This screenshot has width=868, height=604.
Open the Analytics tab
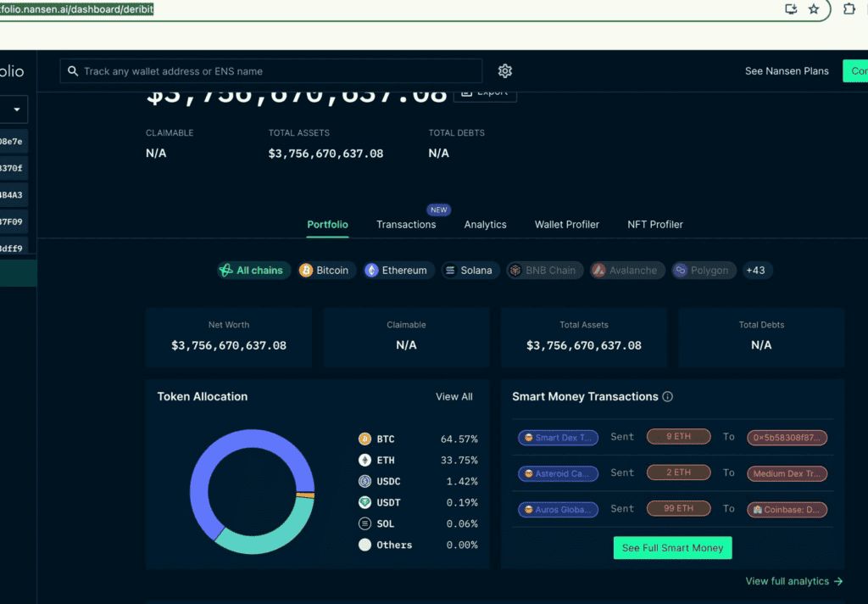[485, 225]
